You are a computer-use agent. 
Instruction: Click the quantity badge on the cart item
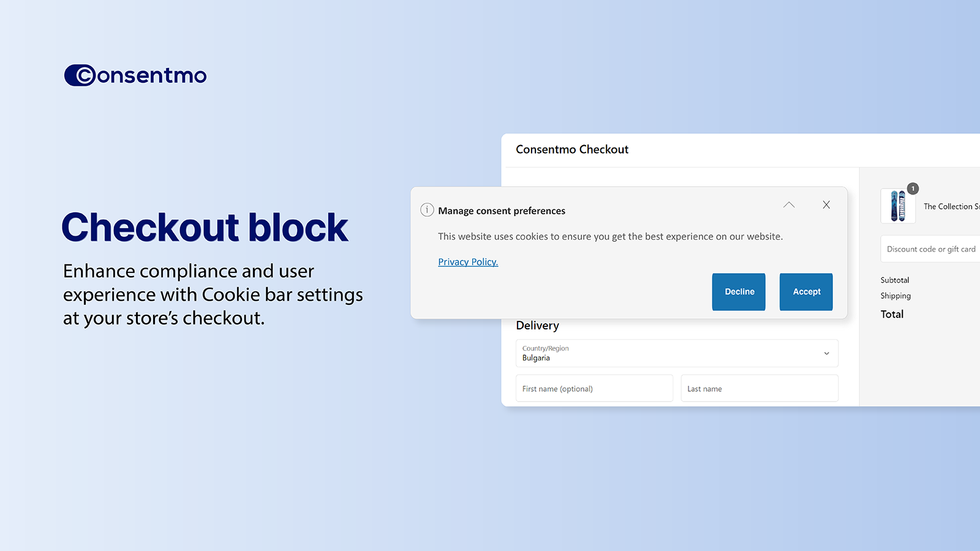(x=913, y=189)
